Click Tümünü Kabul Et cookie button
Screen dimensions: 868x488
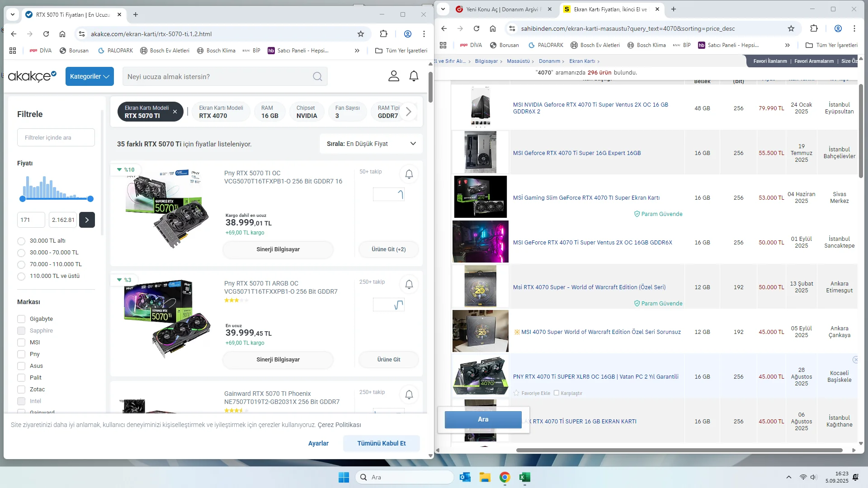pos(381,443)
